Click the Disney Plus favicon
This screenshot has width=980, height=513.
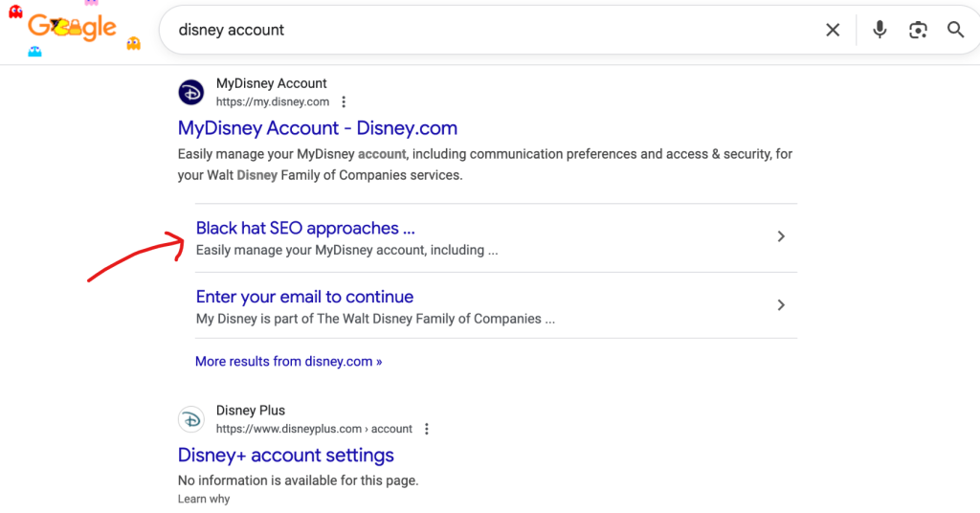coord(191,419)
